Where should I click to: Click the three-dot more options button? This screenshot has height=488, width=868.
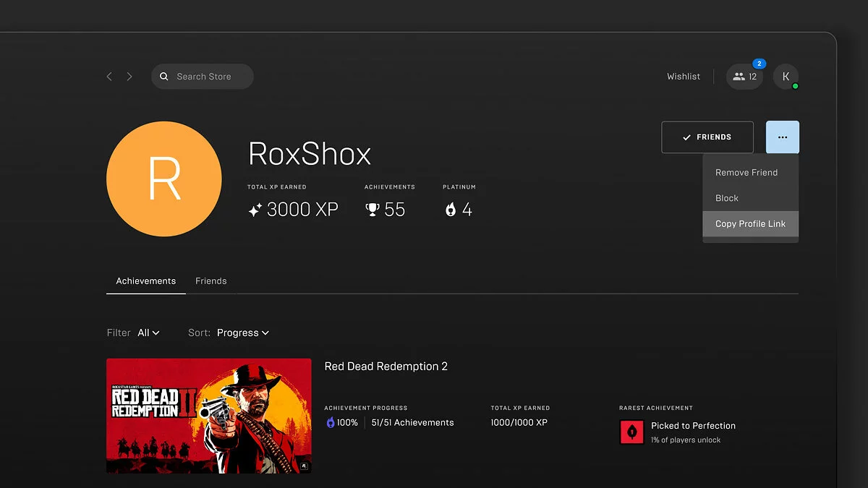(783, 137)
